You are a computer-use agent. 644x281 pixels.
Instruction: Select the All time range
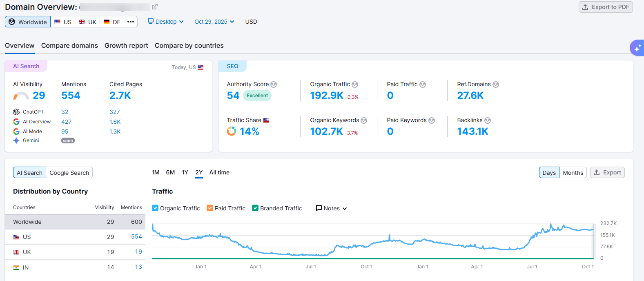(219, 172)
